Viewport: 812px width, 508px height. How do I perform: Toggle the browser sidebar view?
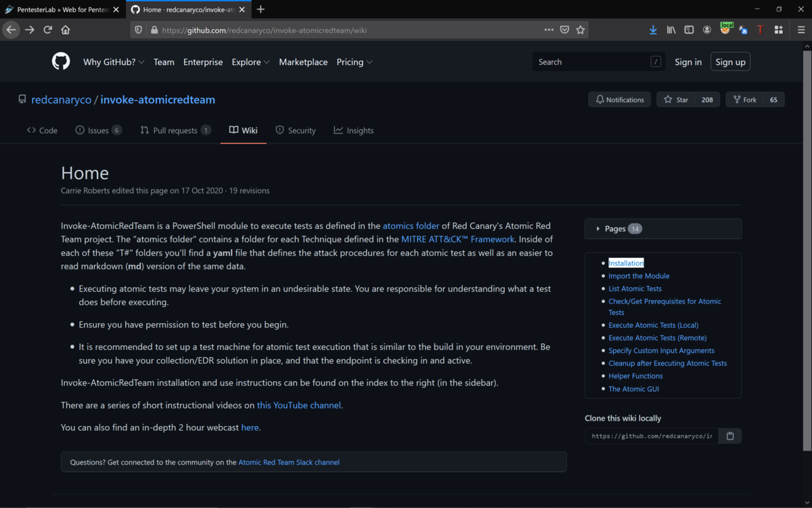[689, 30]
